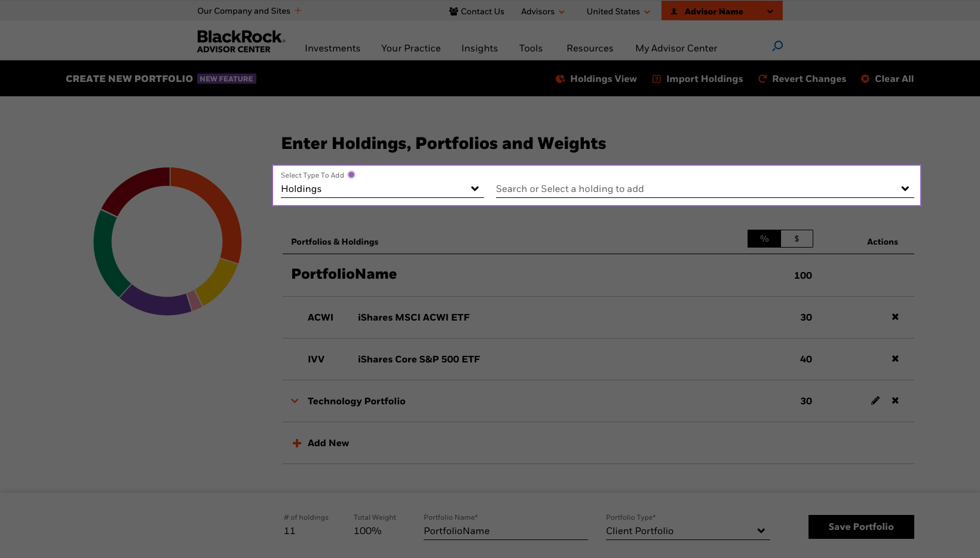The image size is (980, 558).
Task: Click the Holdings View link text
Action: pyautogui.click(x=604, y=79)
